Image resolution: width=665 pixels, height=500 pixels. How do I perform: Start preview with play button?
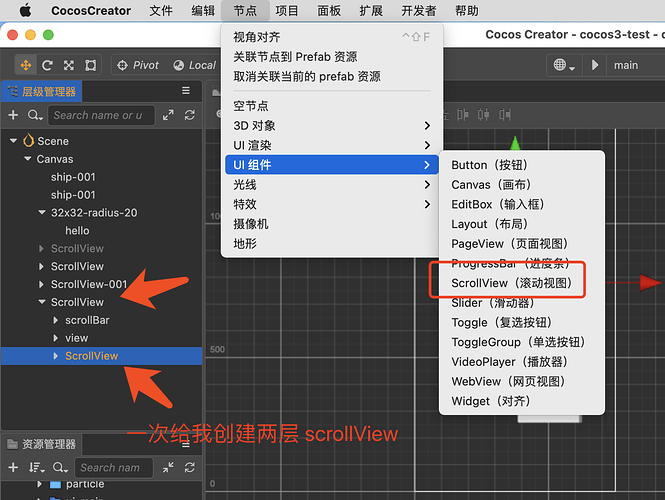(595, 65)
